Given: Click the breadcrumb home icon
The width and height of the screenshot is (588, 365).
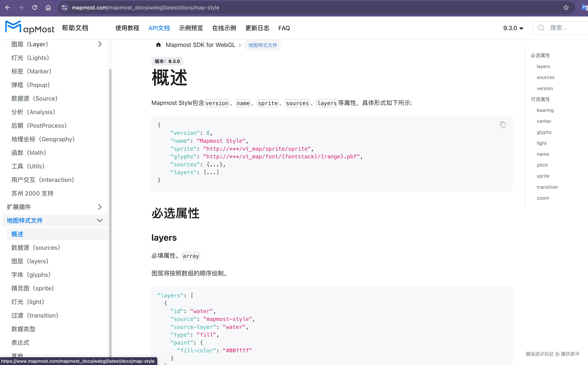Looking at the screenshot, I should point(158,45).
